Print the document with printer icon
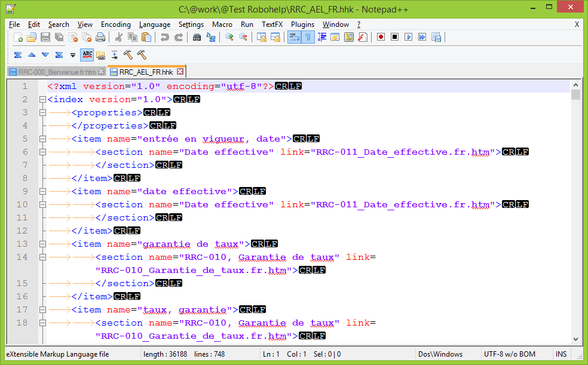This screenshot has width=588, height=365. [100, 37]
